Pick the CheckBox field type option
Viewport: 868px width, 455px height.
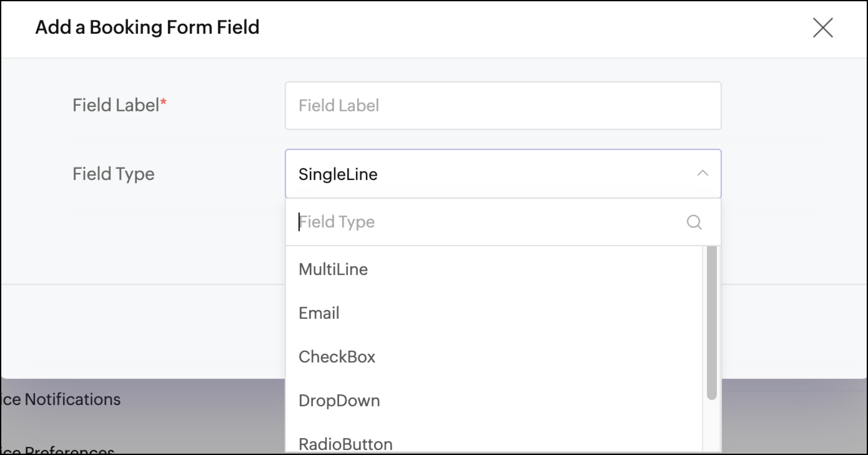[337, 357]
